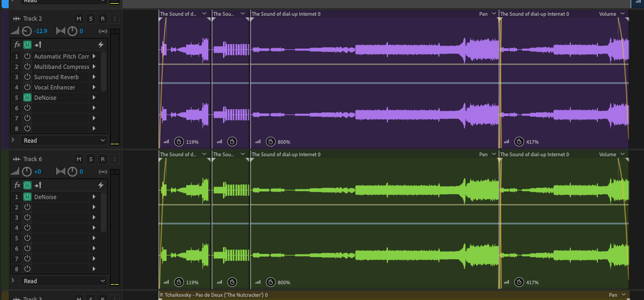This screenshot has width=644, height=300.
Task: Toggle power for Track 2 effects rack
Action: pos(27,44)
